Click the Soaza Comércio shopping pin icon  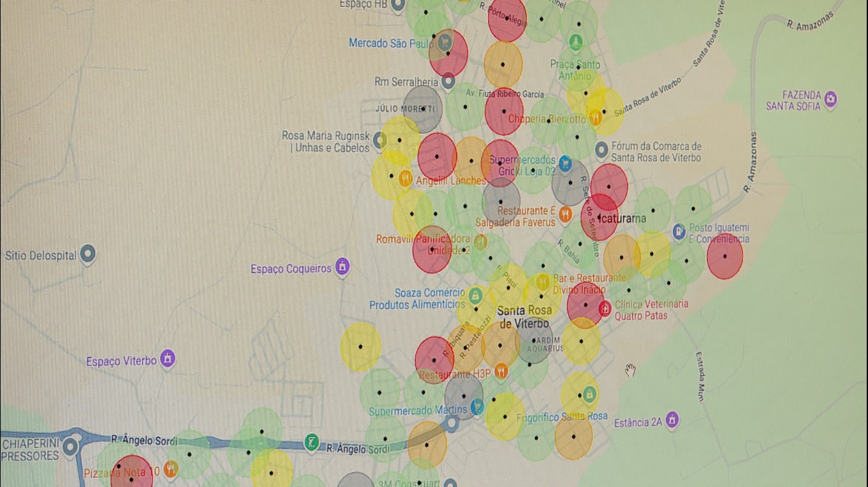point(474,296)
